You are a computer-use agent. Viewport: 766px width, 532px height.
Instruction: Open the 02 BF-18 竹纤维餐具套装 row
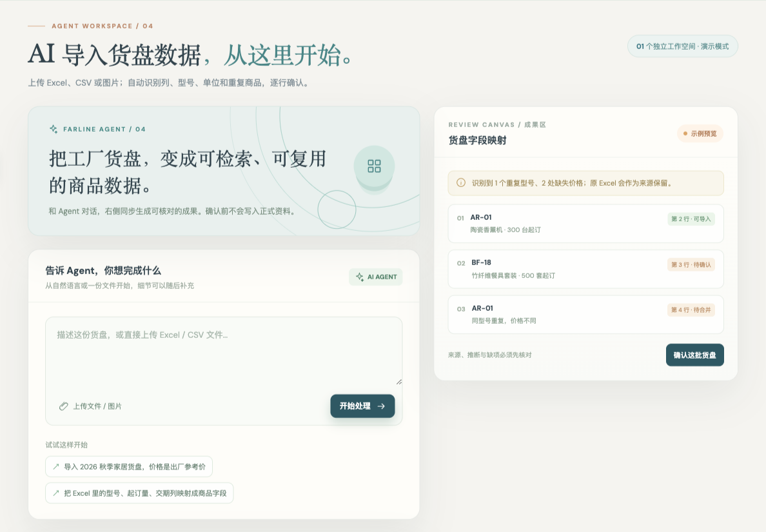pyautogui.click(x=585, y=269)
